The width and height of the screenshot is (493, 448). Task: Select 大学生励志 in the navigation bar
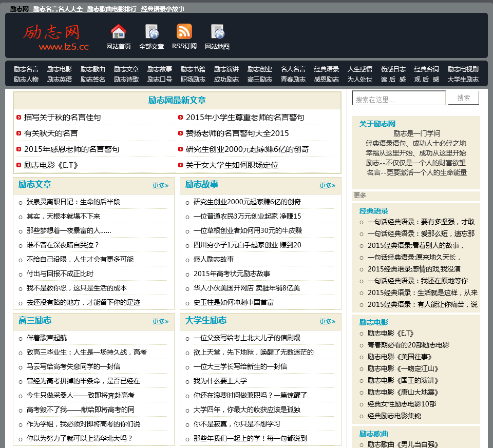coord(463,80)
